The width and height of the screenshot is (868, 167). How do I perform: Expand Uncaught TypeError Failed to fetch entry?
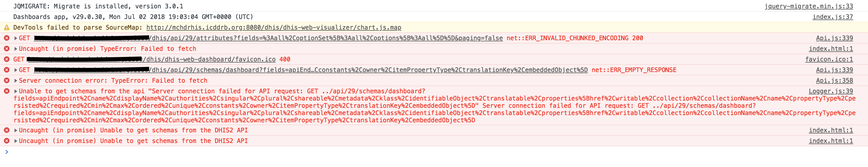point(16,49)
